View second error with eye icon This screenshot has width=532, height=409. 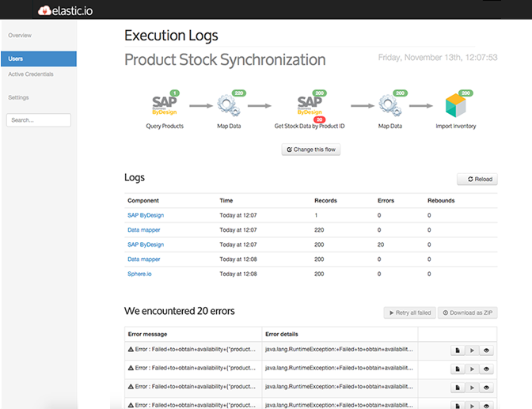486,369
